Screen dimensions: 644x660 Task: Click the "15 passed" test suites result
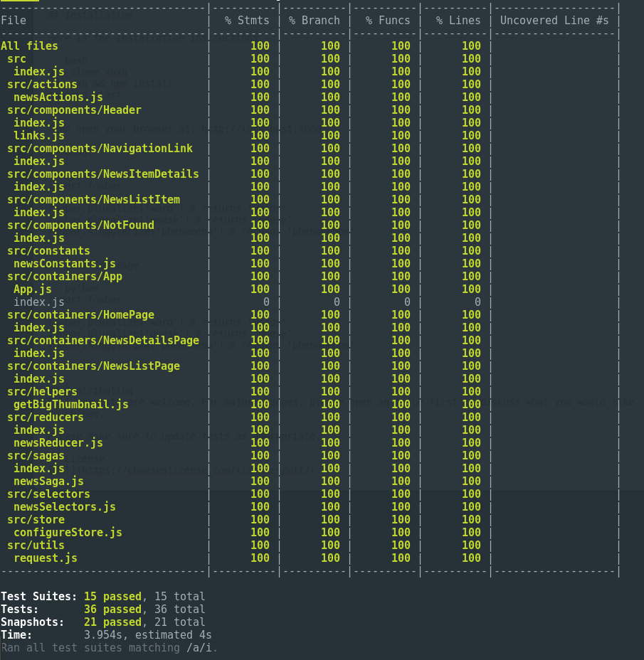(x=112, y=597)
